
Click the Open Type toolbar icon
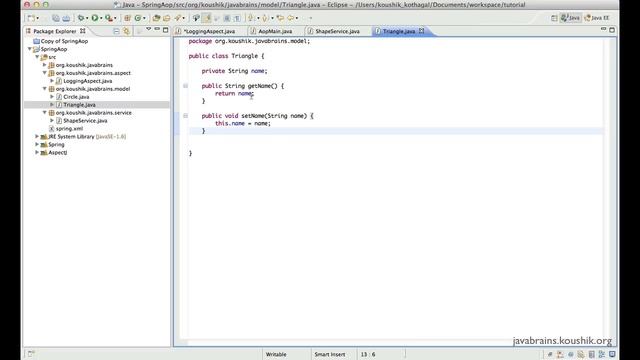[156, 18]
